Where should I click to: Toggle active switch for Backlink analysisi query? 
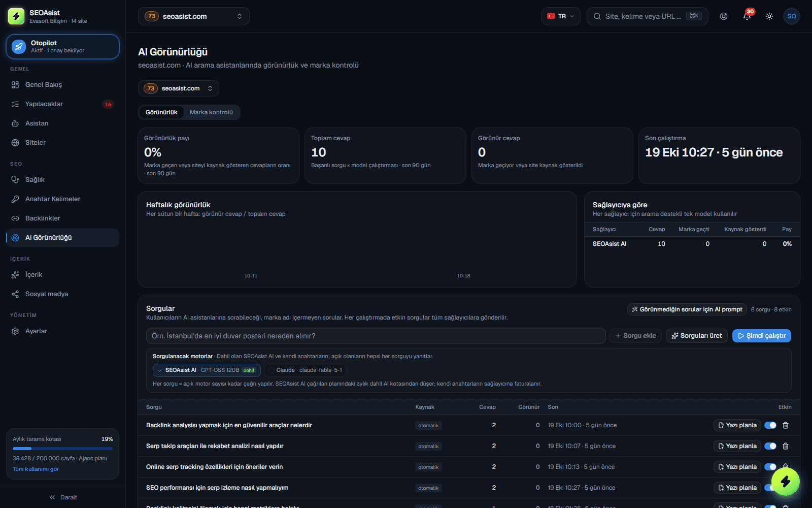[770, 425]
